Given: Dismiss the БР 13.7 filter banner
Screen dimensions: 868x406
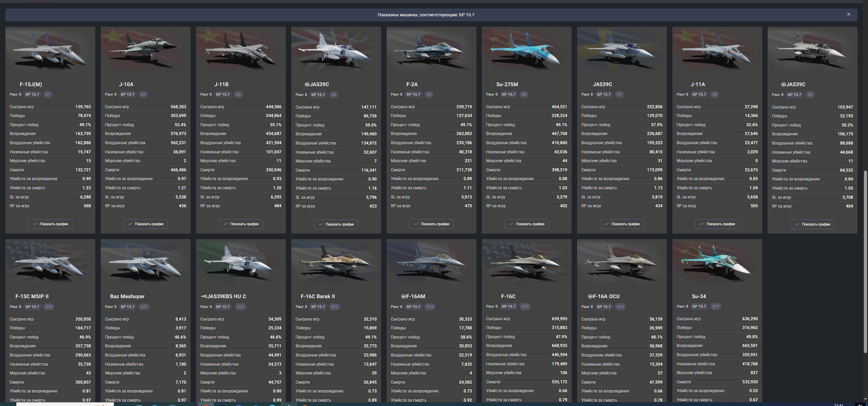Looking at the screenshot, I should pyautogui.click(x=849, y=14).
